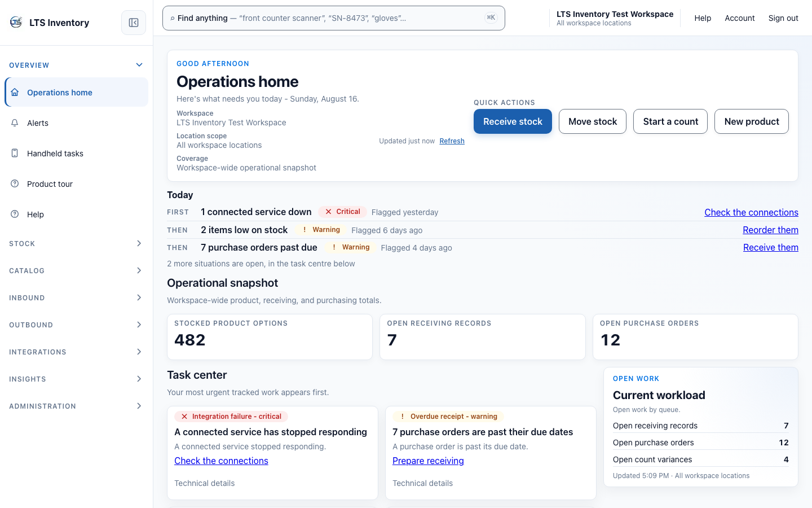
Task: Click '2 items low on stock' text
Action: click(244, 230)
